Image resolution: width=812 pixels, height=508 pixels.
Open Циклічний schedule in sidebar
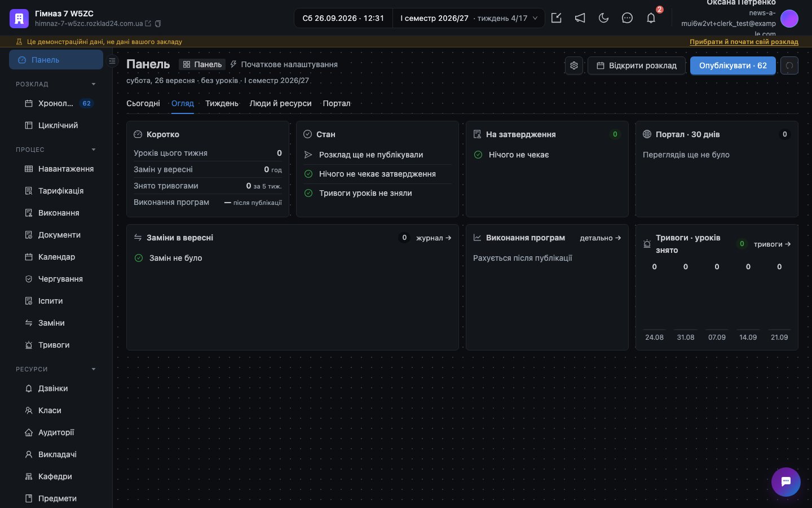[56, 125]
